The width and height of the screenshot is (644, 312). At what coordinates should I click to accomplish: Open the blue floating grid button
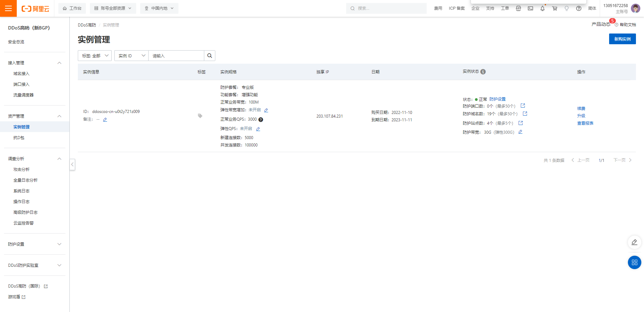tap(634, 262)
